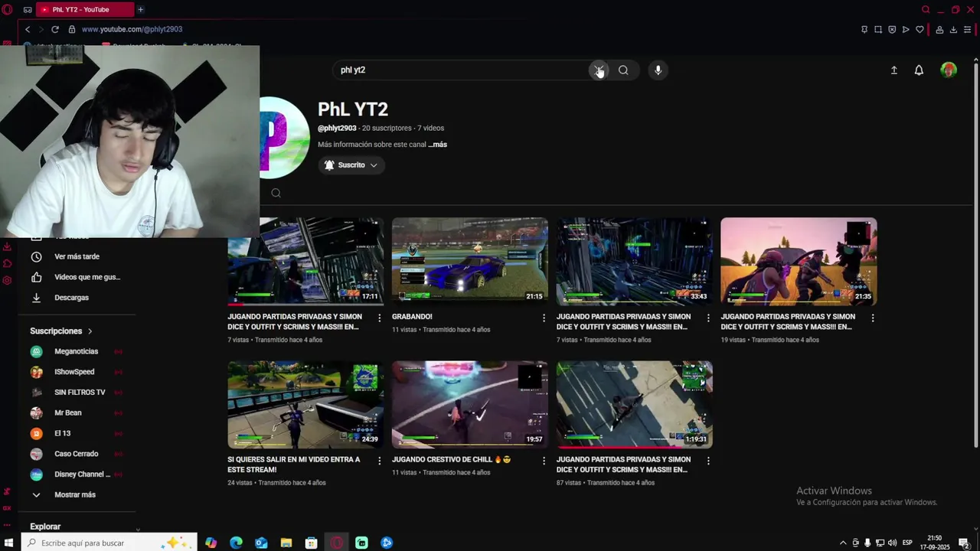Click the Descargas download icon
The height and width of the screenshot is (551, 980).
click(36, 298)
